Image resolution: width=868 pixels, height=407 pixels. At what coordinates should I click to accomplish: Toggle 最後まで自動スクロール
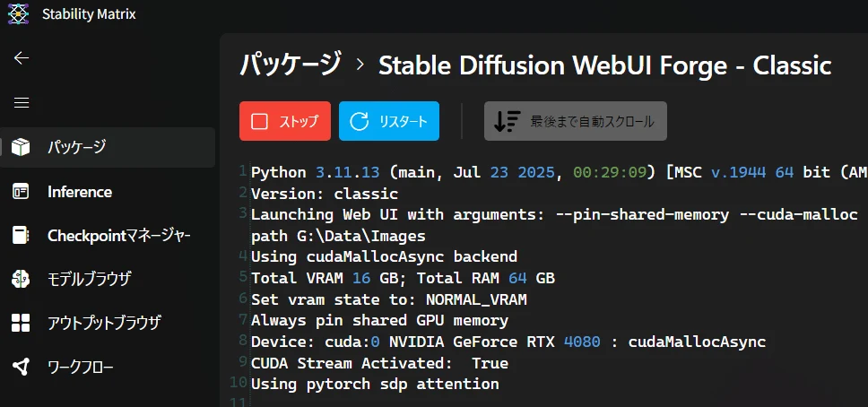point(576,121)
